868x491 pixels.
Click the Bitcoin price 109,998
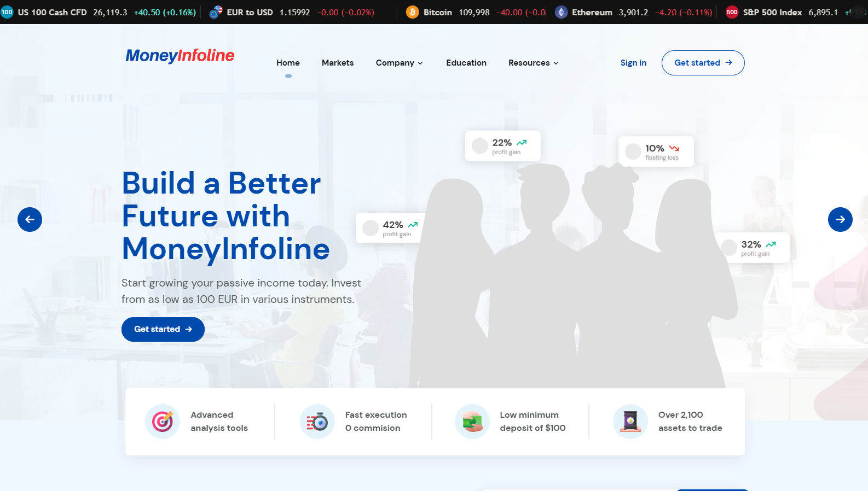pos(474,12)
